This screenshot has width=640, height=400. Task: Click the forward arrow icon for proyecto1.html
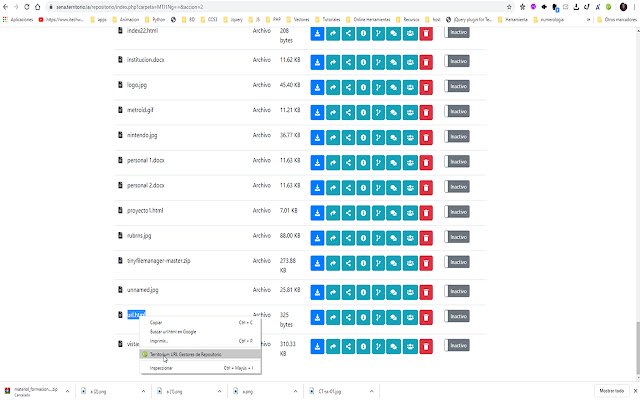[x=333, y=213]
